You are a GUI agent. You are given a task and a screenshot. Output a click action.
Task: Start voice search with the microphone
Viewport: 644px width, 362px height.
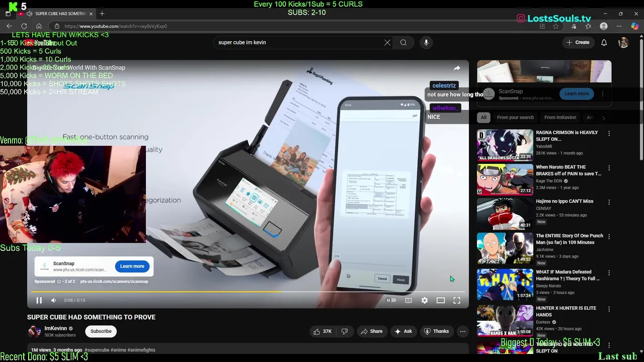(x=426, y=43)
